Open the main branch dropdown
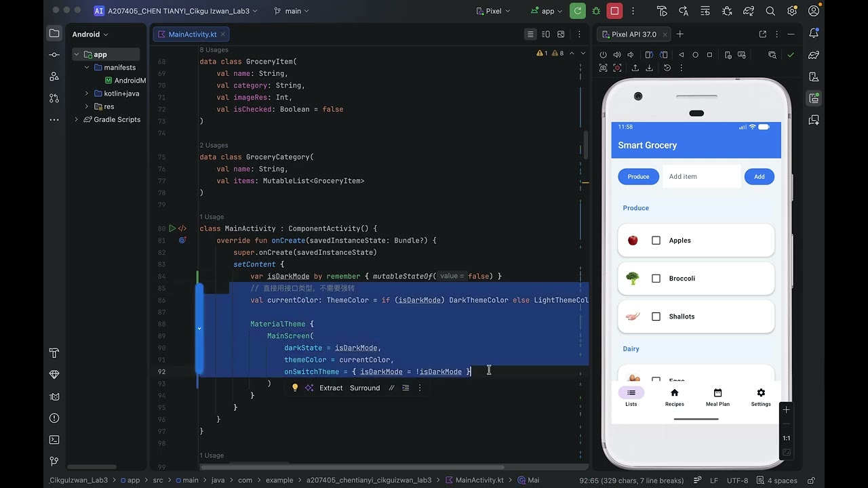The height and width of the screenshot is (488, 868). coord(292,11)
